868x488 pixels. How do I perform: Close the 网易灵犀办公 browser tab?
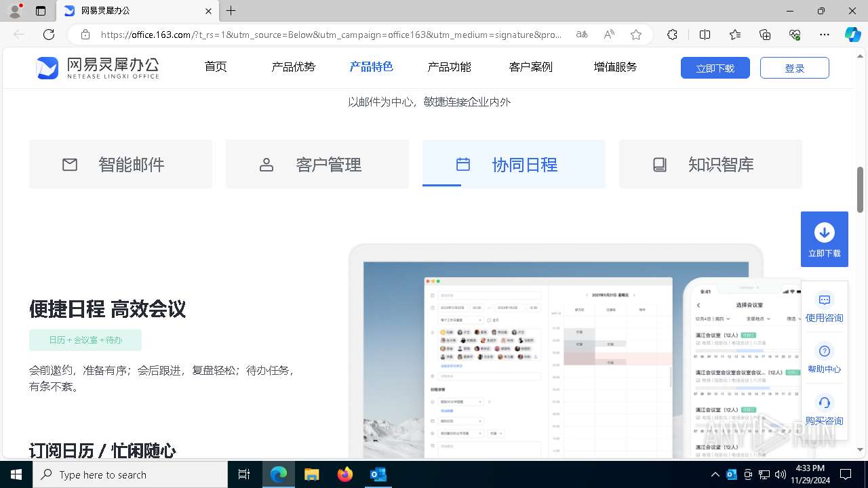(x=208, y=11)
